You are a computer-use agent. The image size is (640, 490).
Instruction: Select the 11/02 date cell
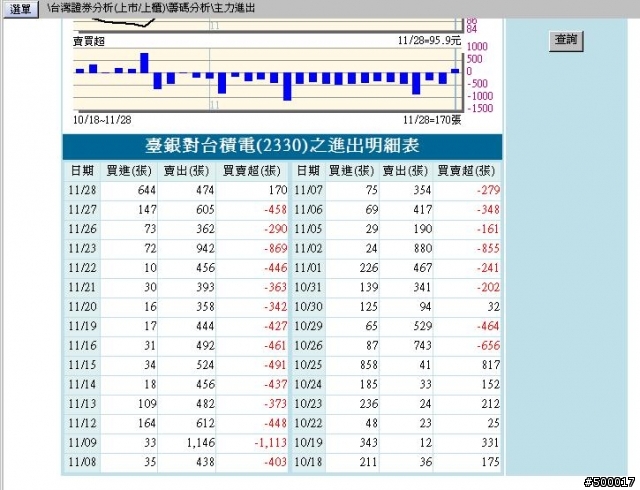pyautogui.click(x=308, y=248)
